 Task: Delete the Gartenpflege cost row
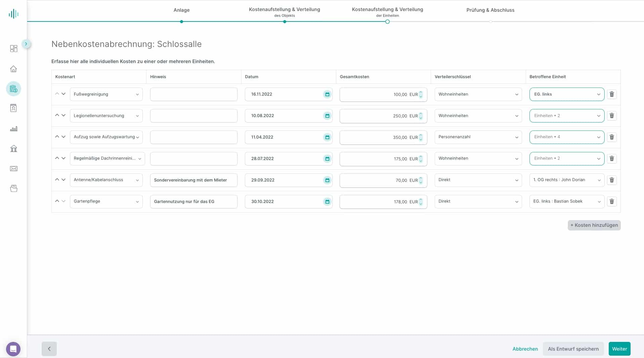point(612,202)
